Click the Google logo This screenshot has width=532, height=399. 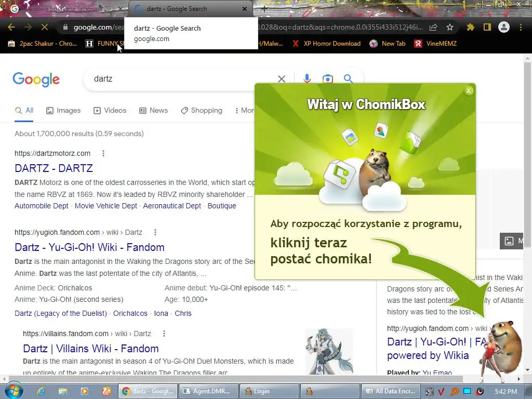(x=36, y=79)
